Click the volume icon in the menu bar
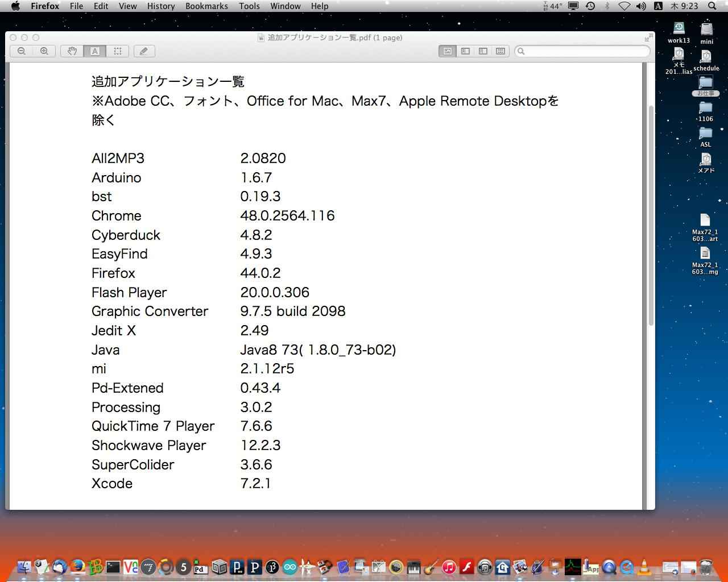The image size is (728, 582). pyautogui.click(x=641, y=6)
